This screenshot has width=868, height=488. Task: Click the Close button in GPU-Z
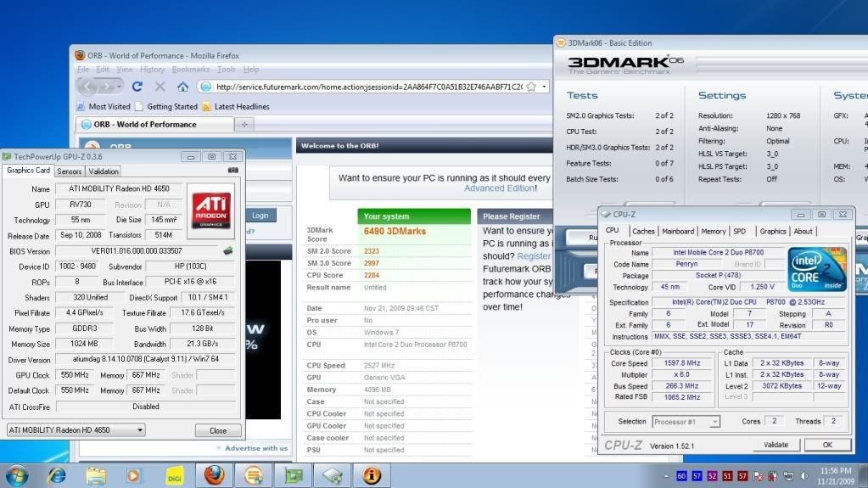[218, 430]
